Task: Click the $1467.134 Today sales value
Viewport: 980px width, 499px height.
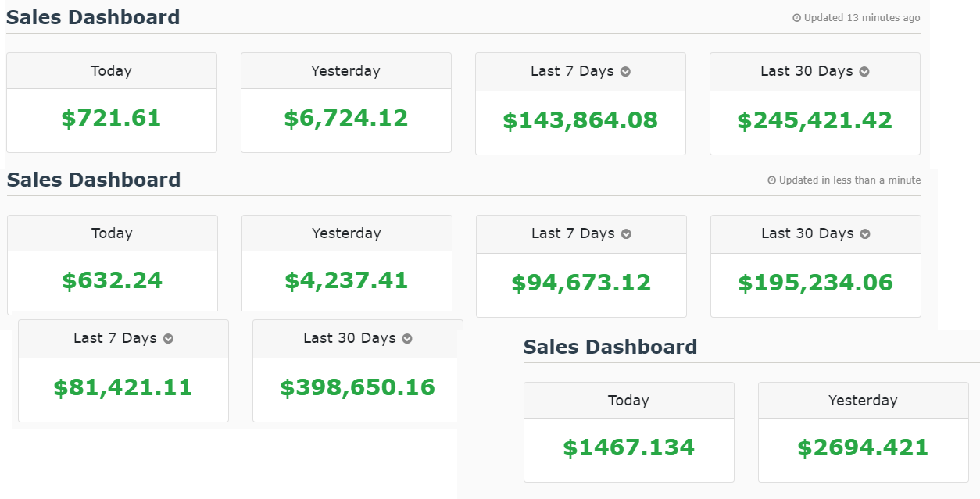Action: [628, 447]
